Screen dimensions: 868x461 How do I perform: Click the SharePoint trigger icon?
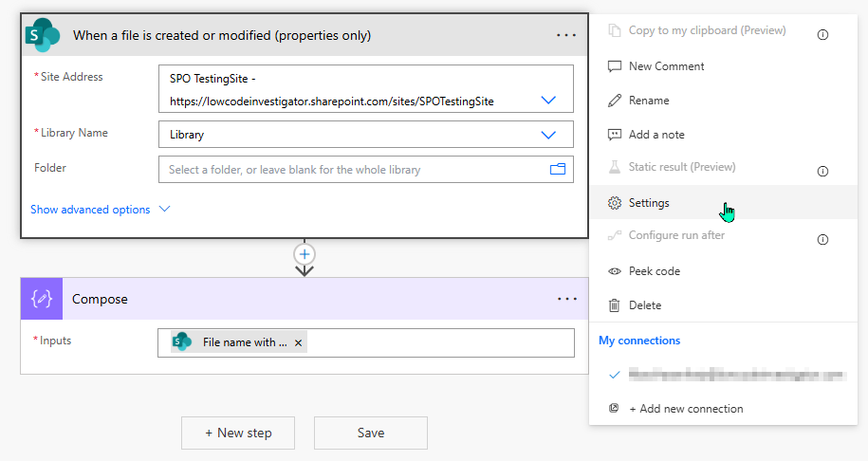[x=43, y=35]
